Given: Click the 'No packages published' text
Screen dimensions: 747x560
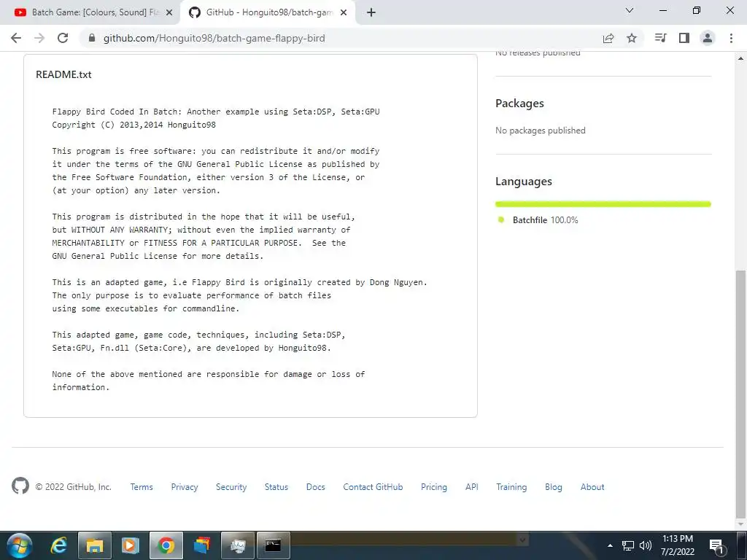Looking at the screenshot, I should point(541,131).
